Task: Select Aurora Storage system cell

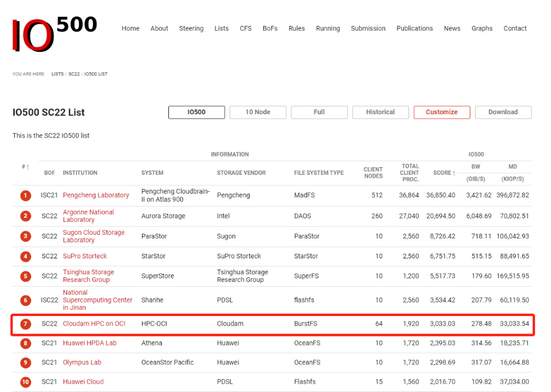Action: 163,216
